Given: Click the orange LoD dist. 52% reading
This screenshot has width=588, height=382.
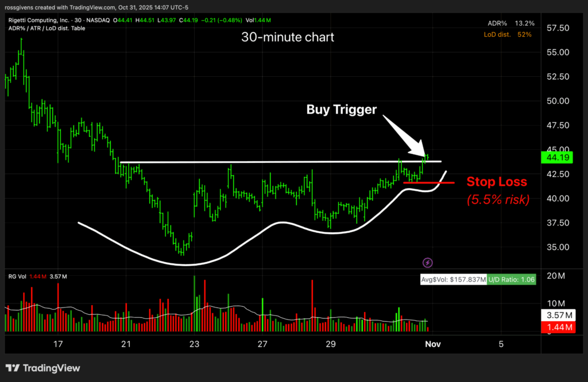Looking at the screenshot, I should (508, 34).
